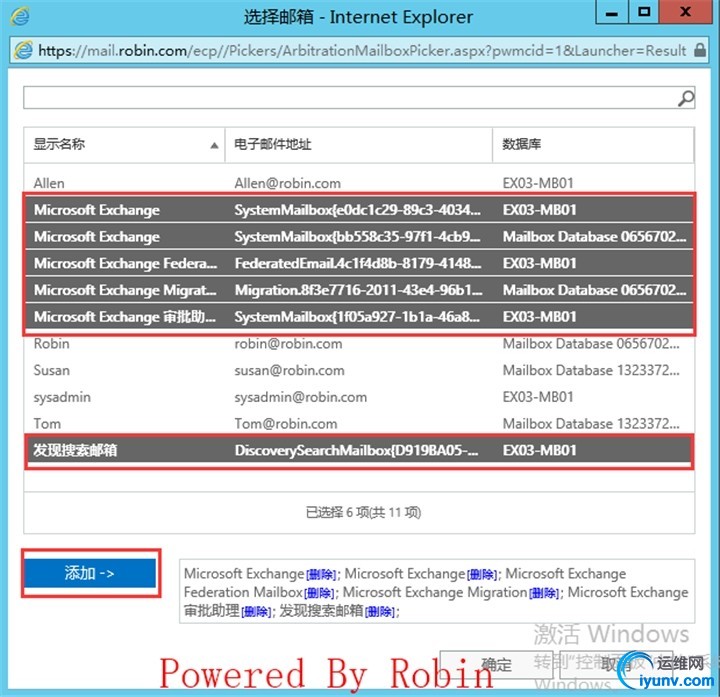Click the 确定 button
The width and height of the screenshot is (720, 697).
[496, 665]
